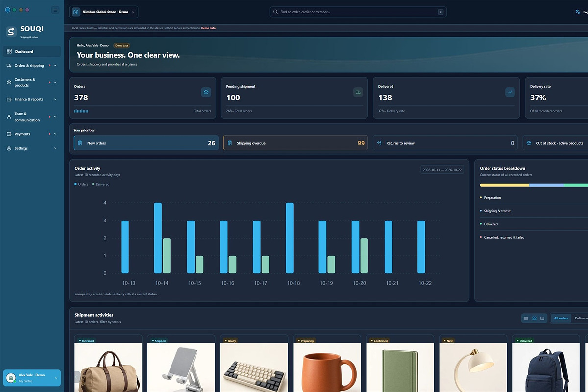Open the New desk lamp order thumbnail

[473, 367]
